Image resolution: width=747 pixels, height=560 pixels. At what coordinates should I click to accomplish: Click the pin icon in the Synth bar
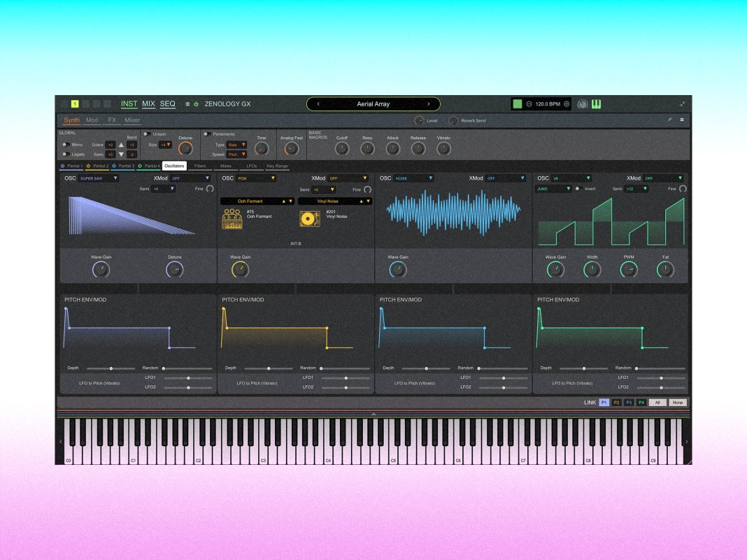(x=669, y=120)
